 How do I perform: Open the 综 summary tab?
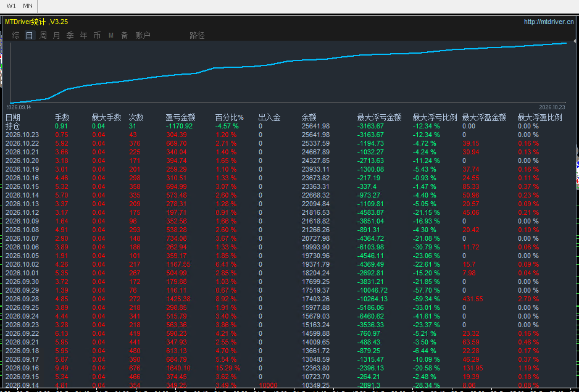tap(15, 35)
